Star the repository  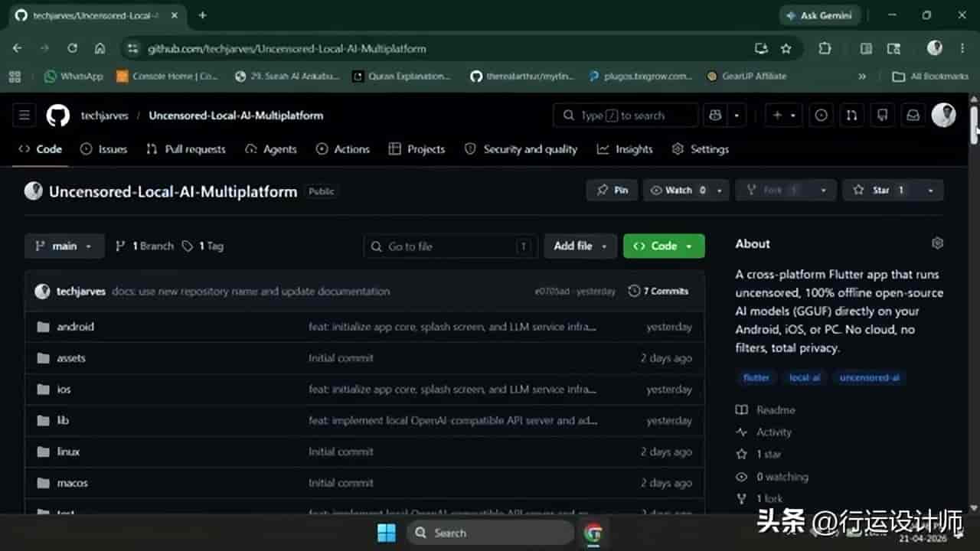(x=880, y=190)
